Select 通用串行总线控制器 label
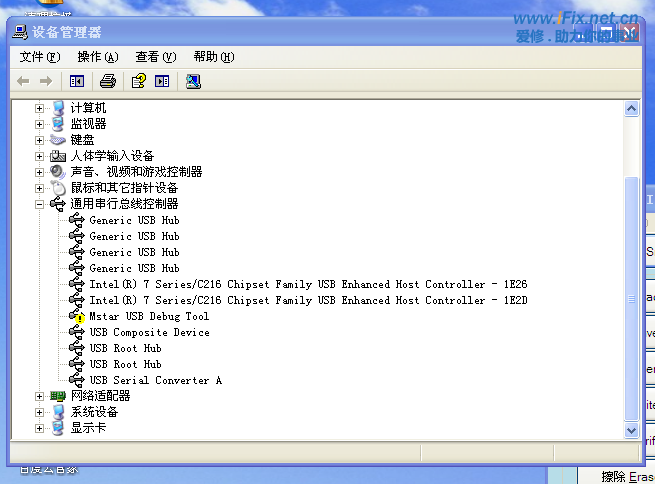Image resolution: width=655 pixels, height=484 pixels. (124, 204)
